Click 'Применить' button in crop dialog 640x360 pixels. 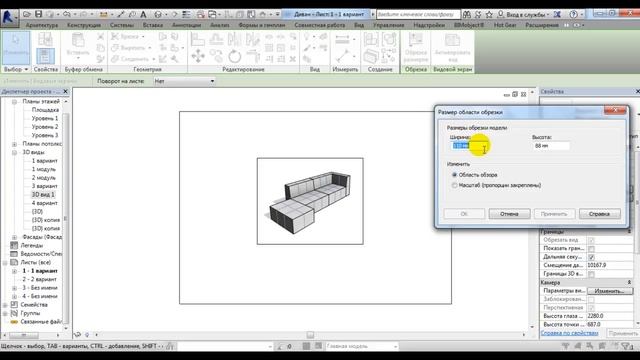554,214
